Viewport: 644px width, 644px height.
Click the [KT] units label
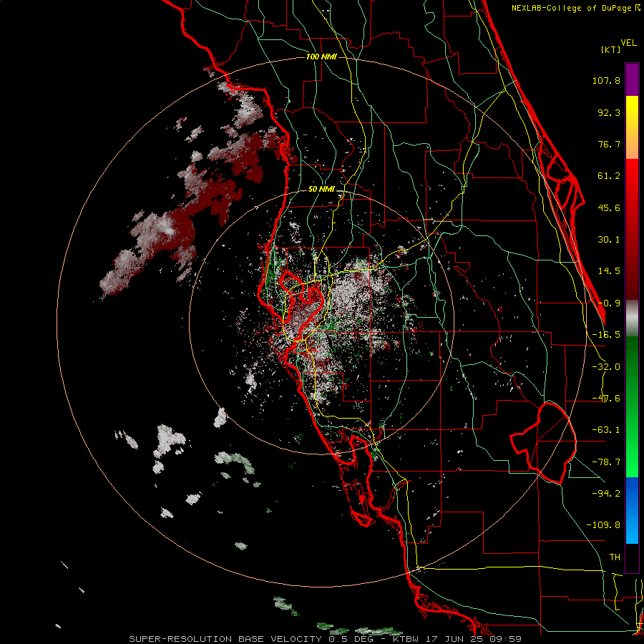tap(610, 49)
